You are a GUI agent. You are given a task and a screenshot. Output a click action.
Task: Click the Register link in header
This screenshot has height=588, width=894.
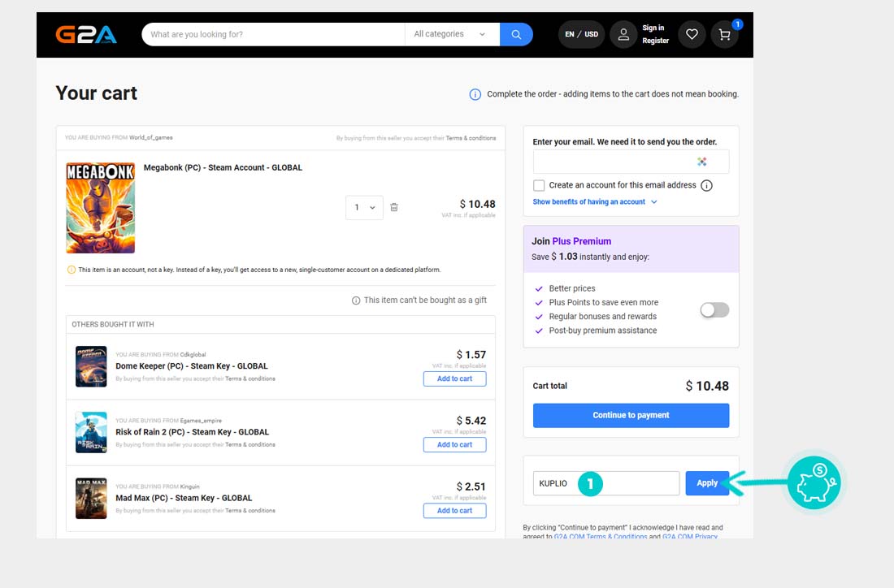pyautogui.click(x=655, y=41)
